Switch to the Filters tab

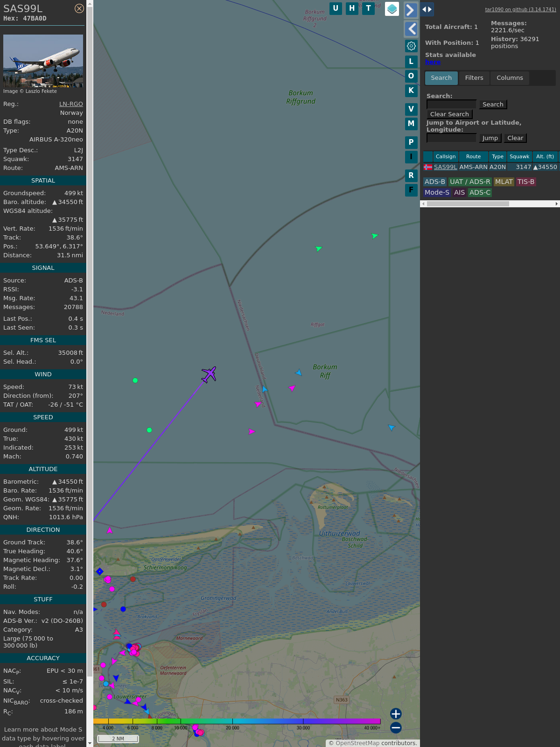pyautogui.click(x=474, y=78)
